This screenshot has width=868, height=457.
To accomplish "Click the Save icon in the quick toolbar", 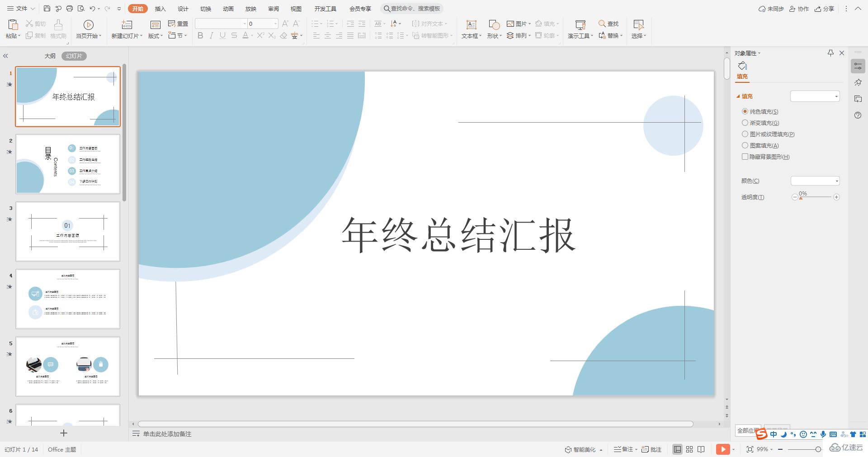I will (x=47, y=9).
